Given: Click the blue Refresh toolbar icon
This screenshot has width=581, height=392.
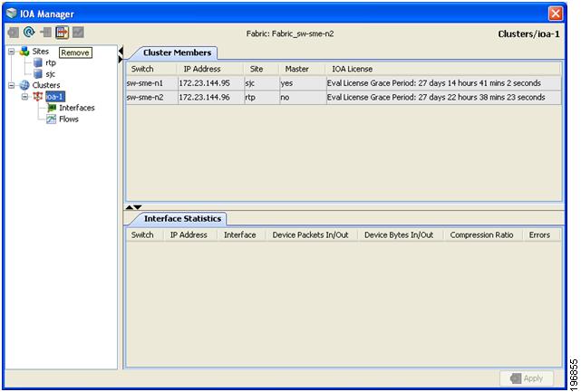Looking at the screenshot, I should coord(29,33).
